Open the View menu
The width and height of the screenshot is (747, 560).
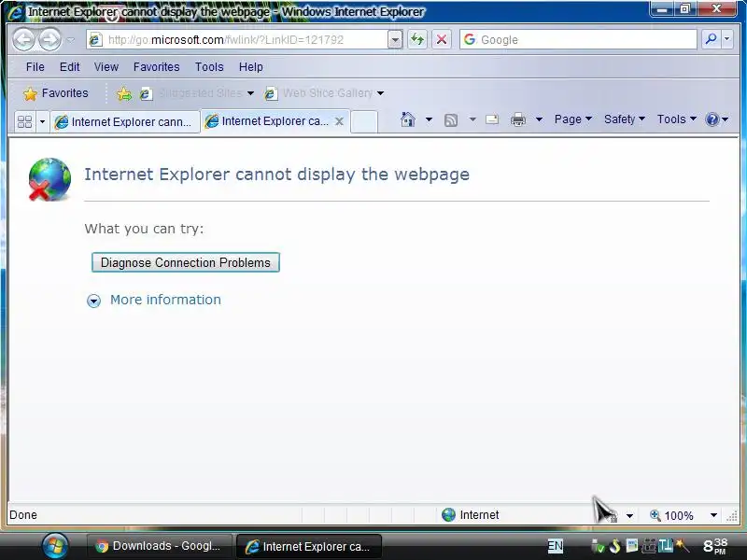(106, 67)
